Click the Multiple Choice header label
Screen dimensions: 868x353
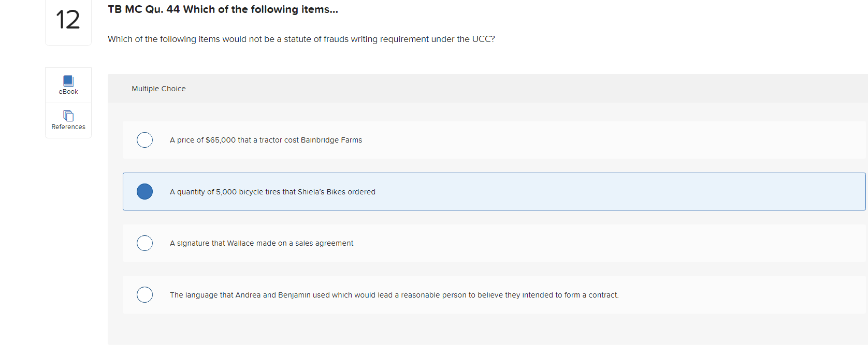158,89
